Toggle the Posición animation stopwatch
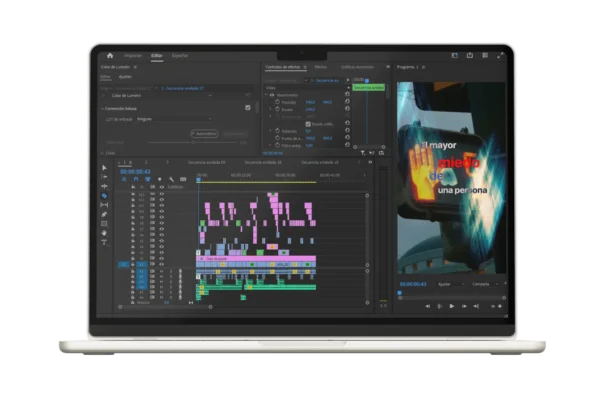Screen dimensions: 600x400 click(x=277, y=102)
